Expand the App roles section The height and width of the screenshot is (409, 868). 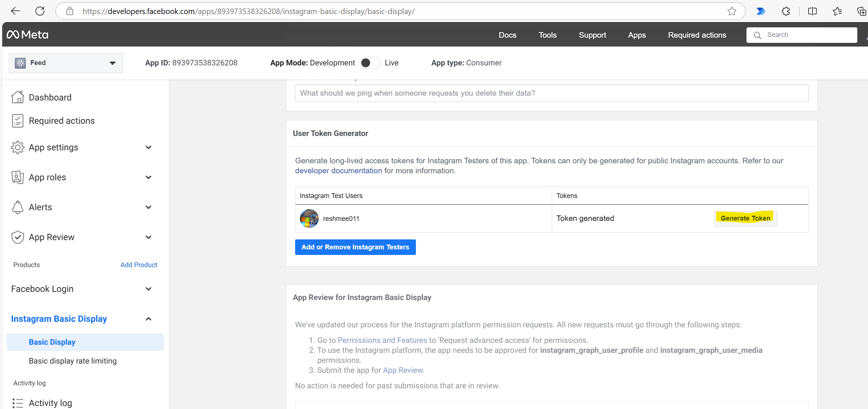click(x=148, y=177)
